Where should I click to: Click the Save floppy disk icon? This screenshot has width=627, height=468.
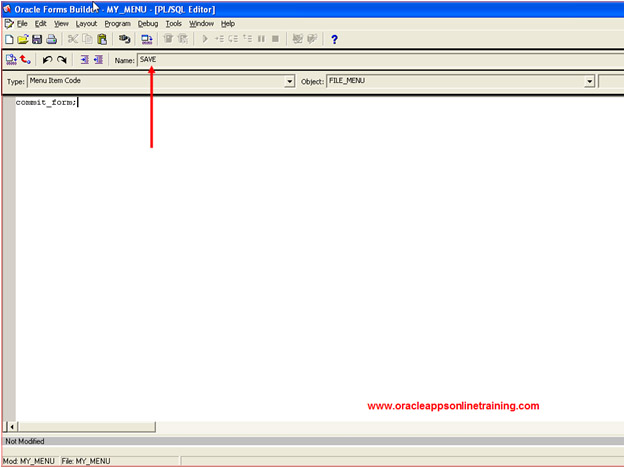[37, 39]
